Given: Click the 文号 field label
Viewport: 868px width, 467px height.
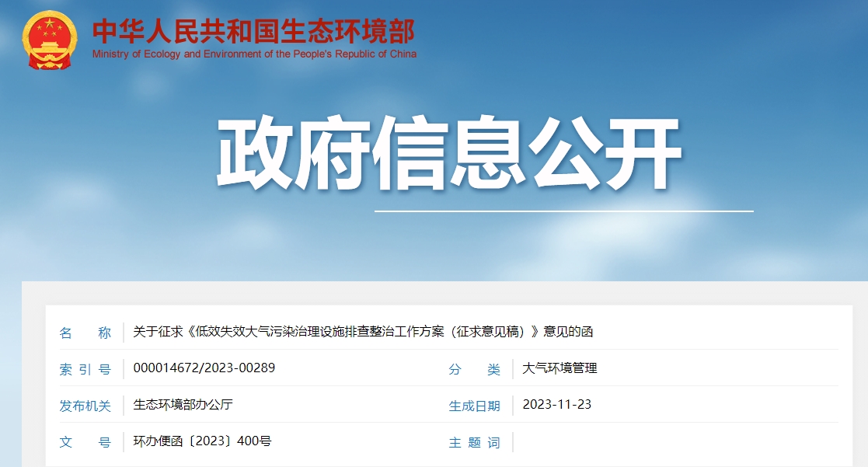Looking at the screenshot, I should pos(88,441).
